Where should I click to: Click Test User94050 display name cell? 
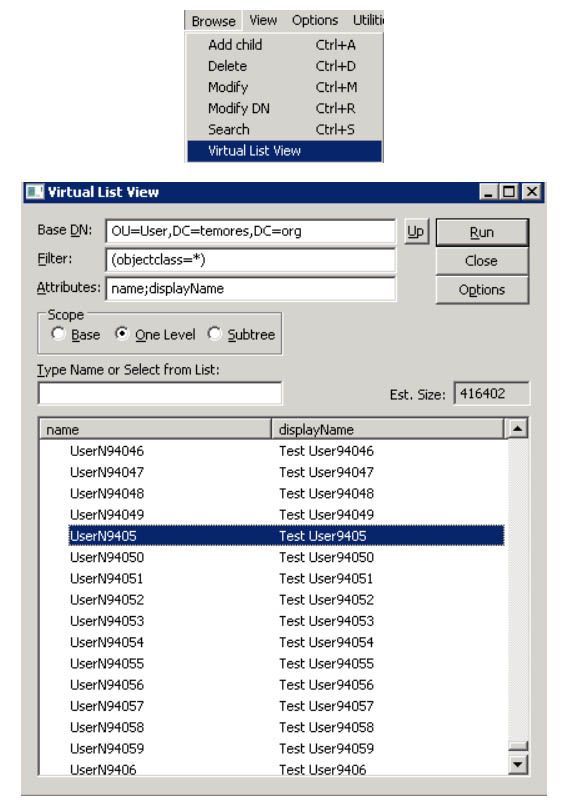click(x=326, y=557)
